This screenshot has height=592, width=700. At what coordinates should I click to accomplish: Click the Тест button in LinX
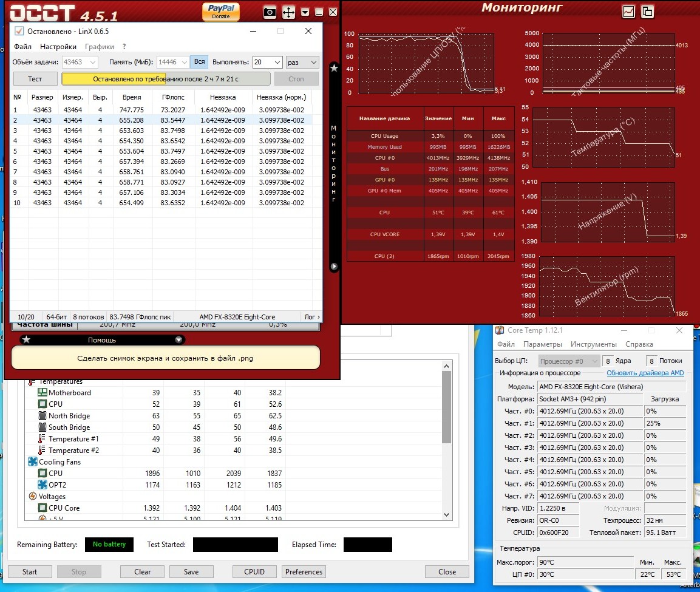tap(35, 79)
